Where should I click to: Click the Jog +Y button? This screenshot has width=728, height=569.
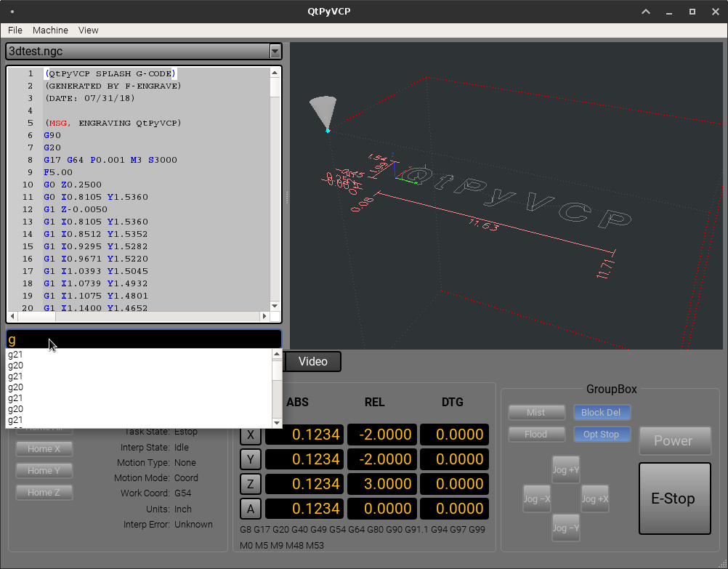(566, 470)
